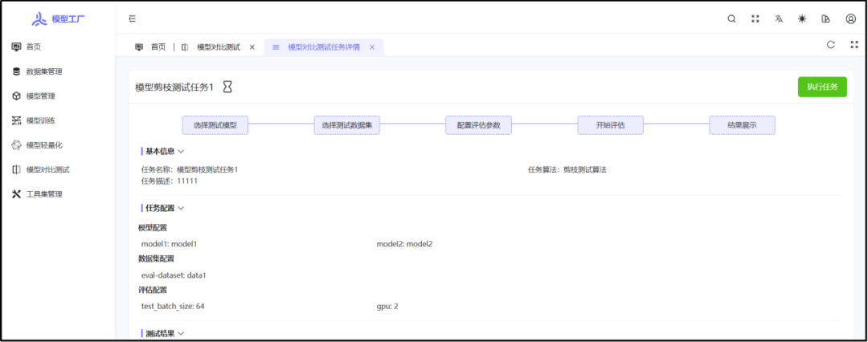Toggle light/dark theme sun icon
868x342 pixels.
tap(802, 19)
